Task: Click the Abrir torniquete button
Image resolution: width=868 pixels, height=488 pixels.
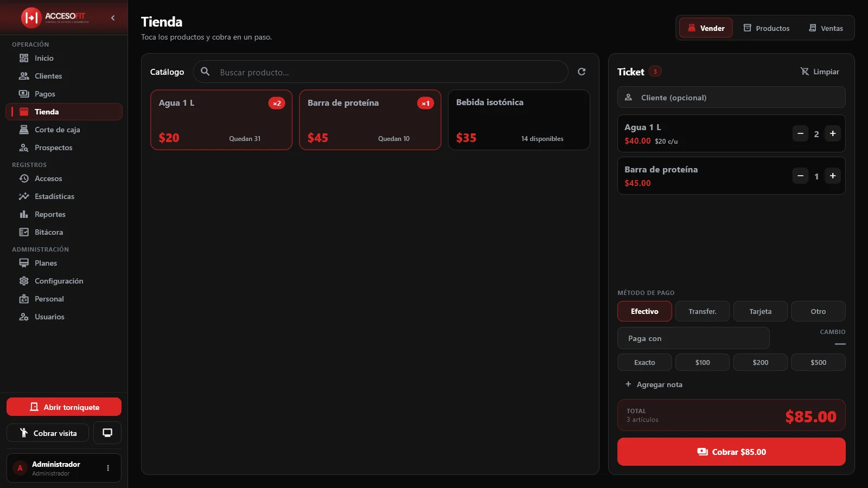Action: [64, 407]
